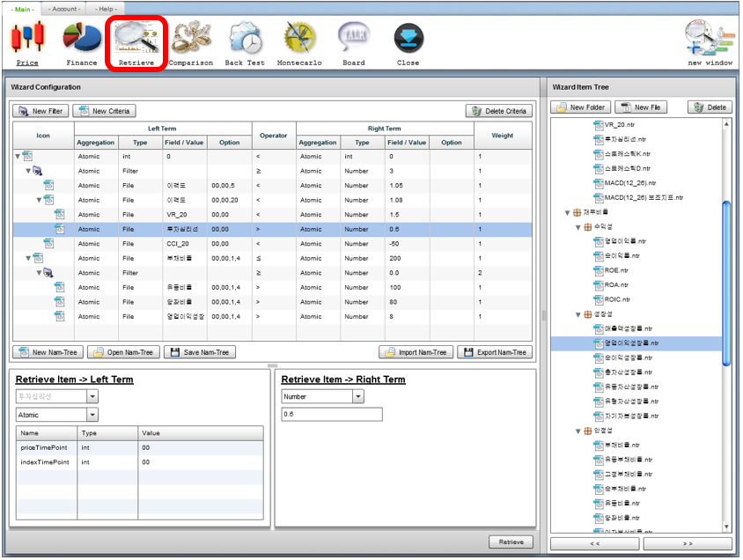Image resolution: width=743 pixels, height=560 pixels.
Task: Open the Account menu tab
Action: tap(64, 8)
